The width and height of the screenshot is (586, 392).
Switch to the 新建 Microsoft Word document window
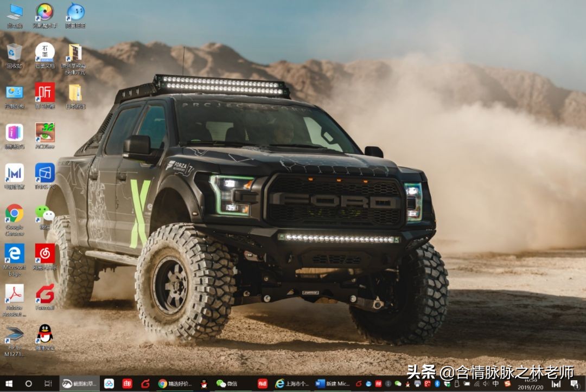[x=331, y=385]
